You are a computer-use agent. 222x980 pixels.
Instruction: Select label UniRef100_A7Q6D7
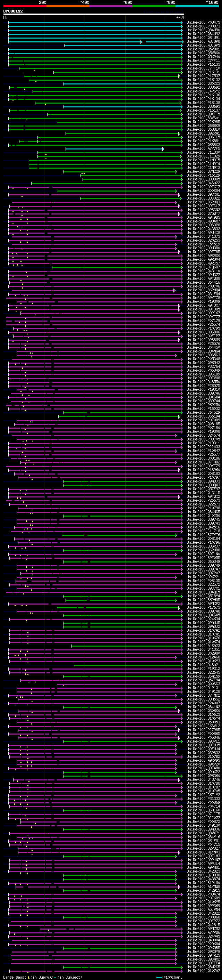pos(203,267)
